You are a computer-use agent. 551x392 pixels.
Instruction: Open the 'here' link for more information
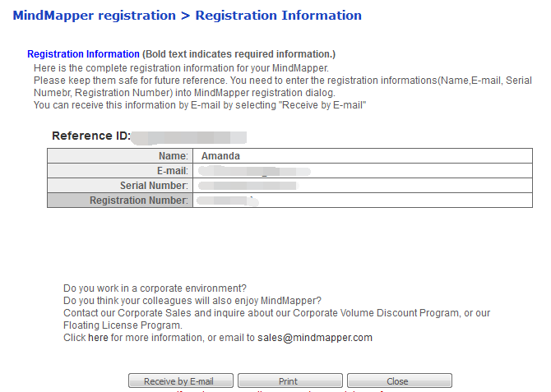tap(98, 338)
